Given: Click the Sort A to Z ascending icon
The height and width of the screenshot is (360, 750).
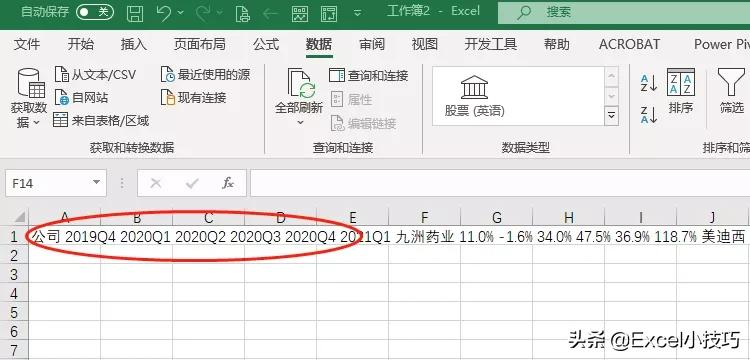Looking at the screenshot, I should click(650, 83).
